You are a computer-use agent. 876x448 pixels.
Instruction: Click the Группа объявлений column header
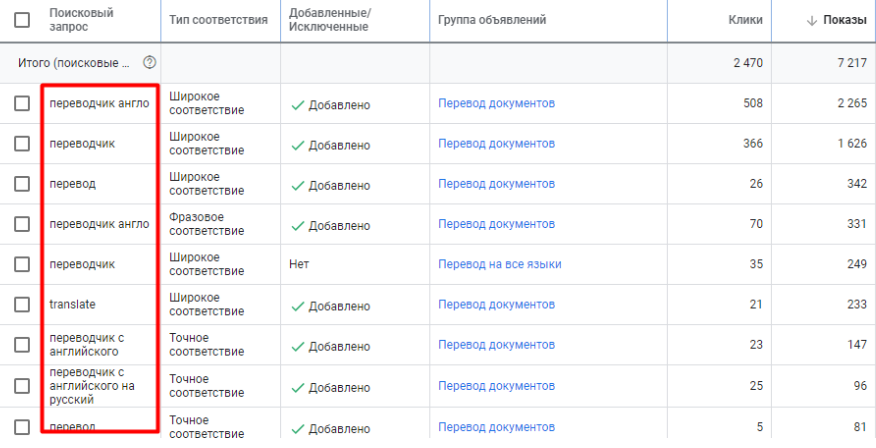[492, 20]
